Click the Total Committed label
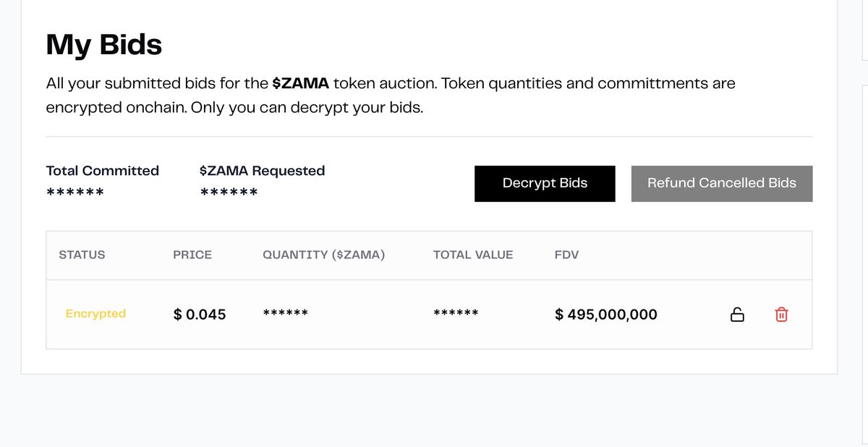The image size is (868, 447). tap(103, 171)
